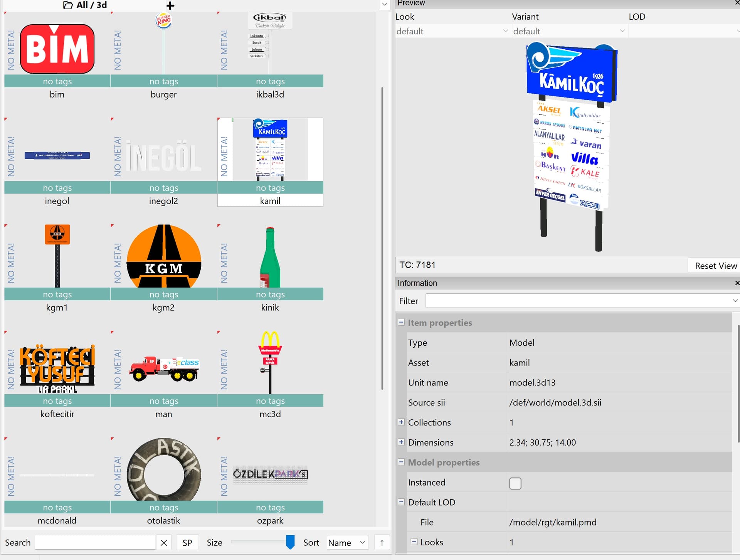Select the kamil asset thumbnail

click(270, 150)
